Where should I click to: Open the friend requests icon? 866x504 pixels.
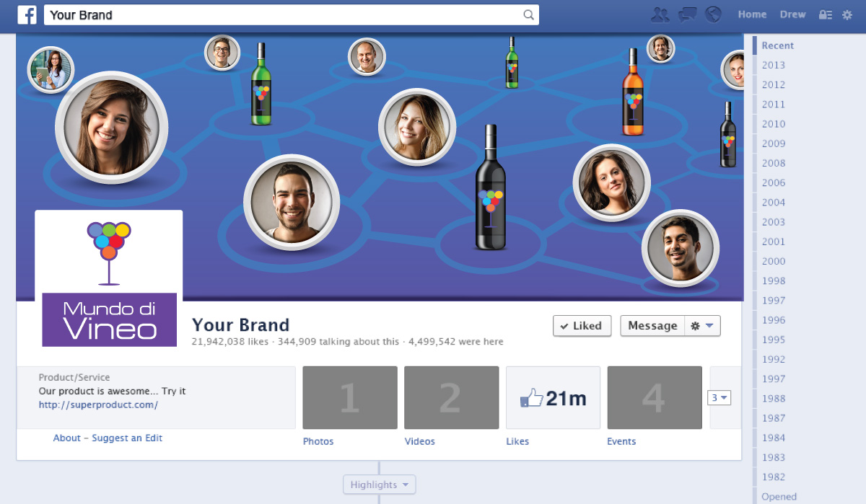pos(660,14)
